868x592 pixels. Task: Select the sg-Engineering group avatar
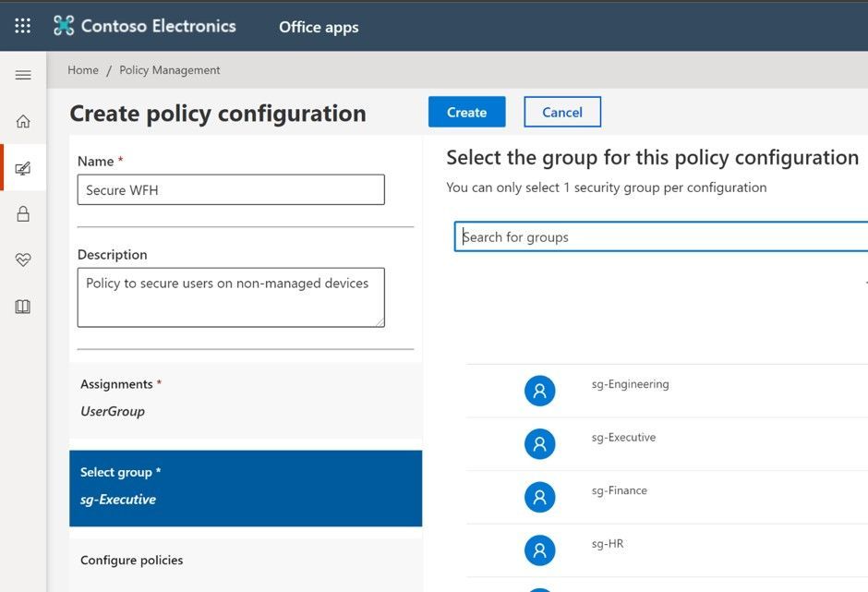(x=539, y=391)
